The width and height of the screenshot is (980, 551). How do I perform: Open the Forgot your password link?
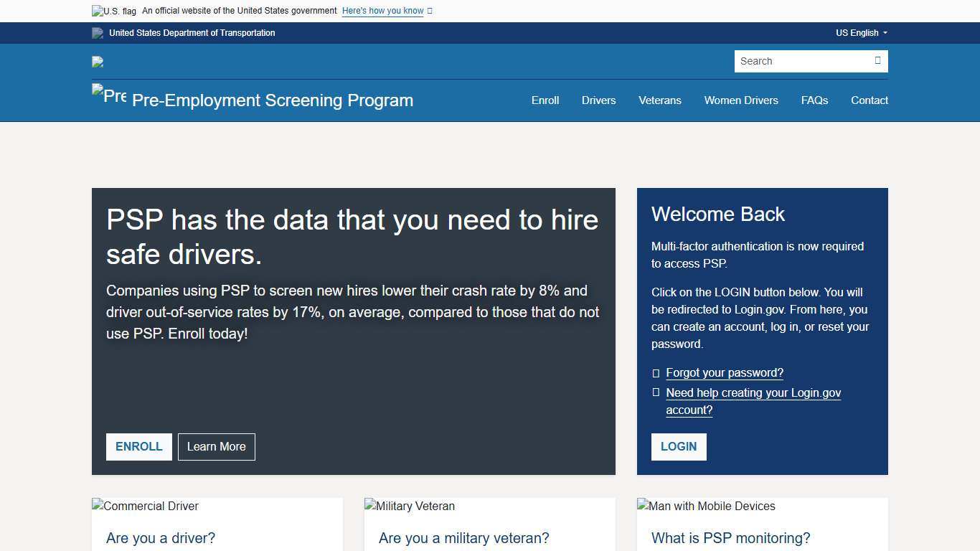click(725, 373)
